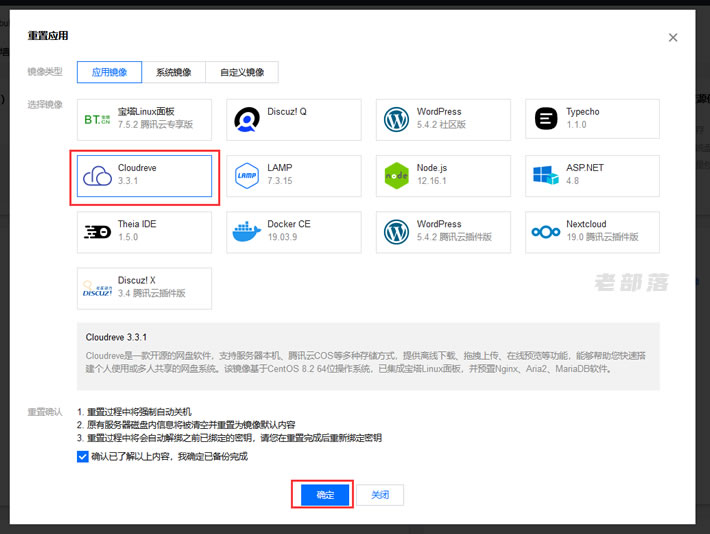Cancel via the 关闭 button

(380, 495)
